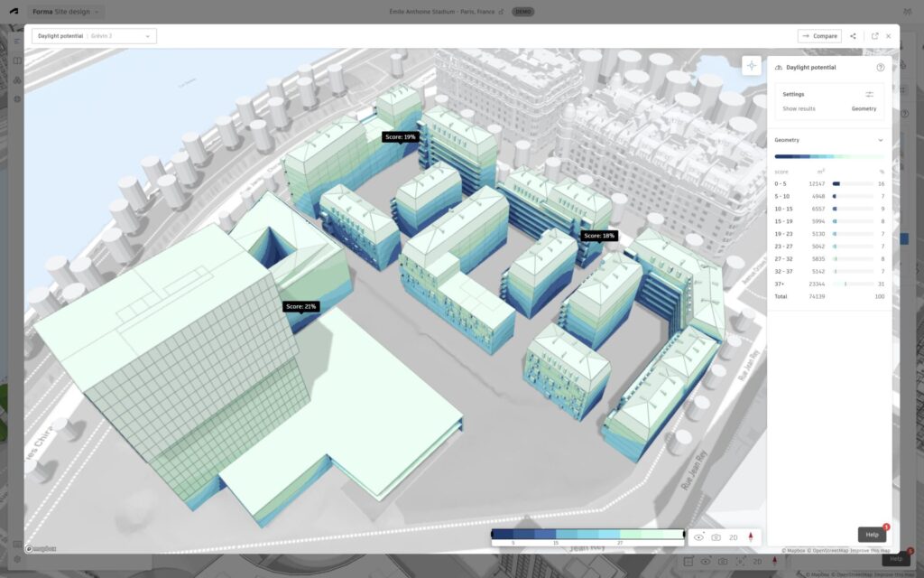Click the camera screenshot icon
This screenshot has width=924, height=578.
point(716,536)
